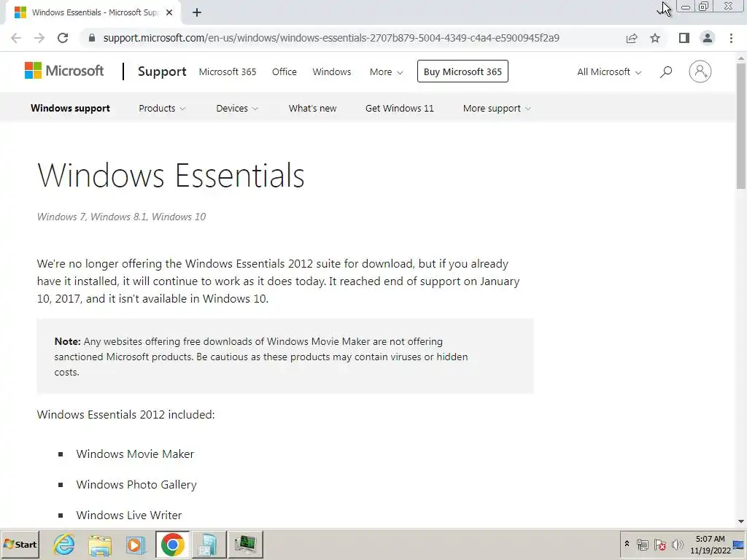
Task: Expand the All Microsoft dropdown
Action: tap(609, 72)
